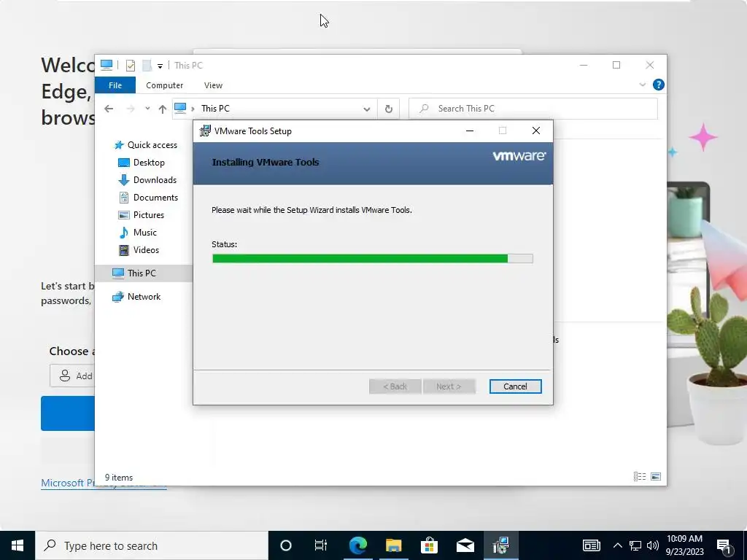This screenshot has width=747, height=560.
Task: Open File Explorer Help icon
Action: [x=659, y=85]
